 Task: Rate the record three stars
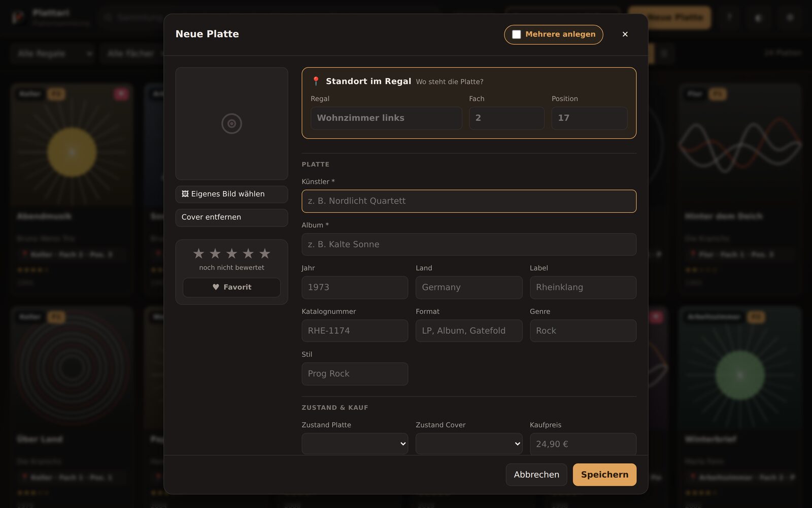pyautogui.click(x=231, y=253)
